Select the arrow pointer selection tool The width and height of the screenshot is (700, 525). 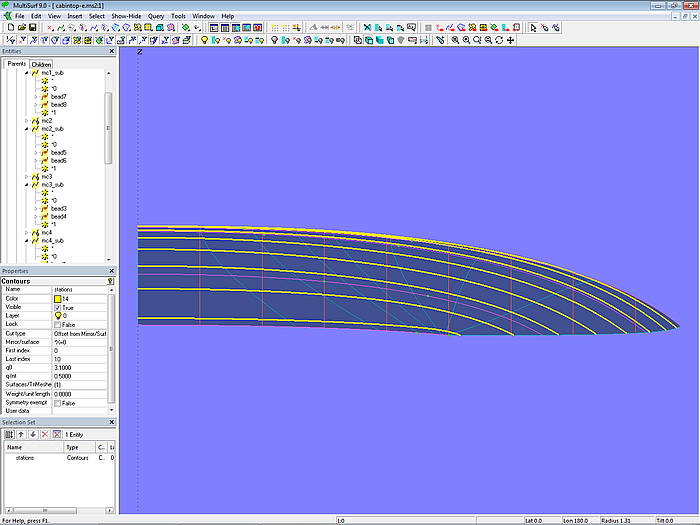533,28
